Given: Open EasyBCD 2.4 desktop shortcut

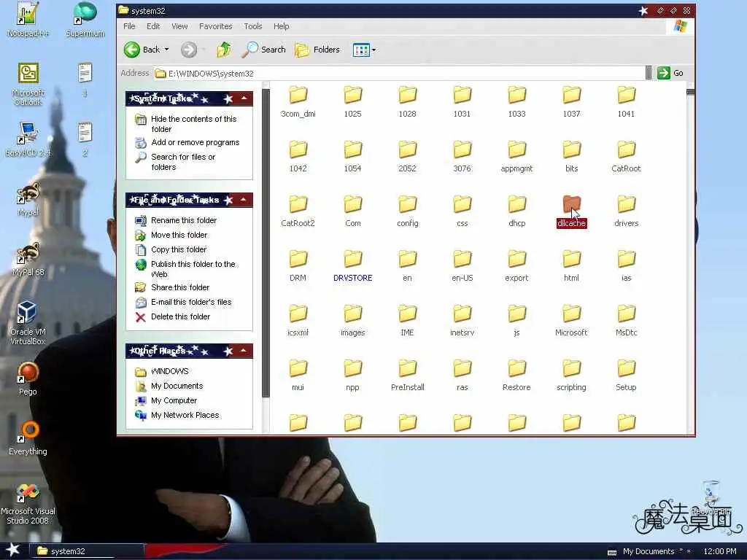Looking at the screenshot, I should [x=28, y=139].
